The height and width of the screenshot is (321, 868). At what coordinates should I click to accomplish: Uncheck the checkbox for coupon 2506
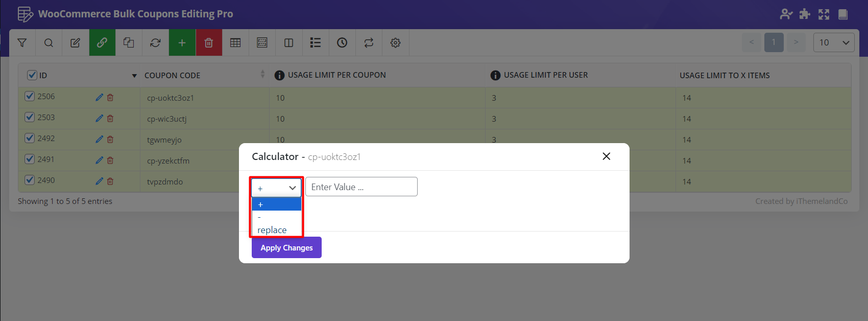click(30, 96)
